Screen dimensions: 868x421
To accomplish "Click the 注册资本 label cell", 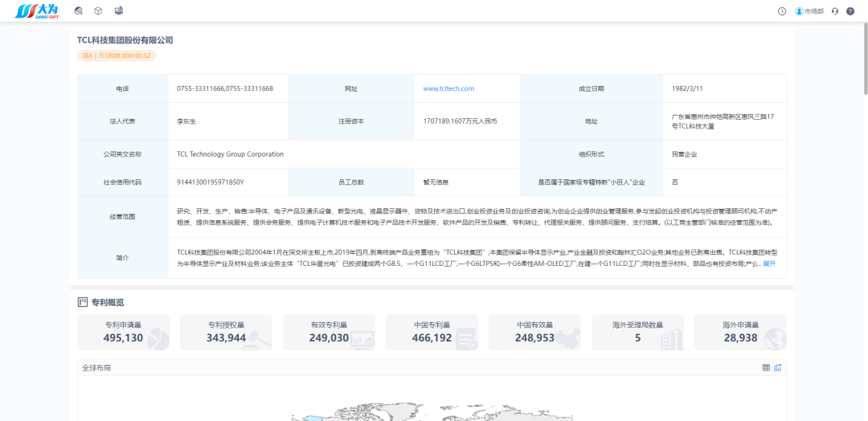I will coord(351,121).
